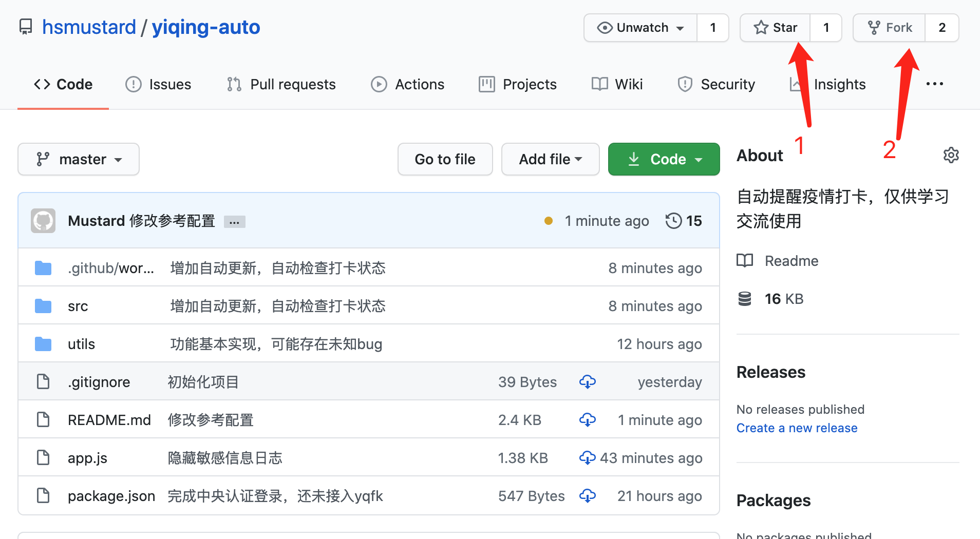Click the Mustard committer avatar

(43, 221)
